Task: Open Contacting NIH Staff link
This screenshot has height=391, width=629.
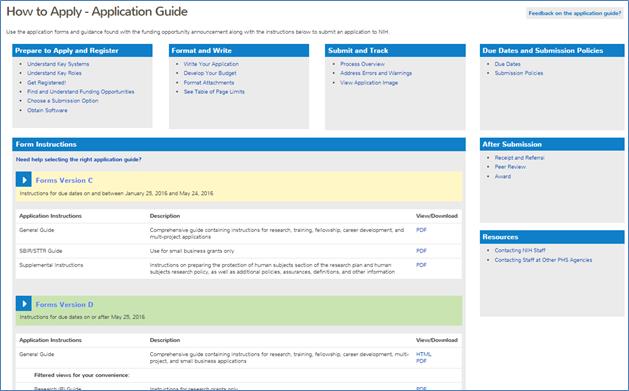Action: [520, 250]
